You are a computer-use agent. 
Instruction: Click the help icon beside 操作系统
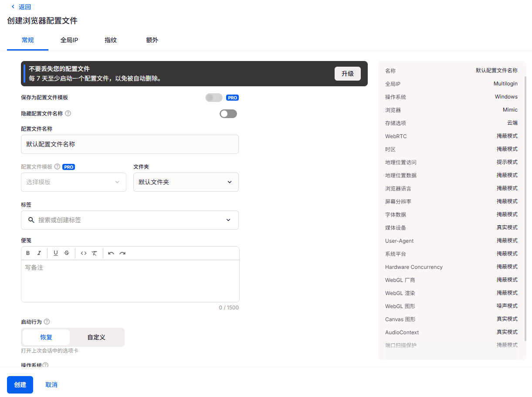coord(45,365)
